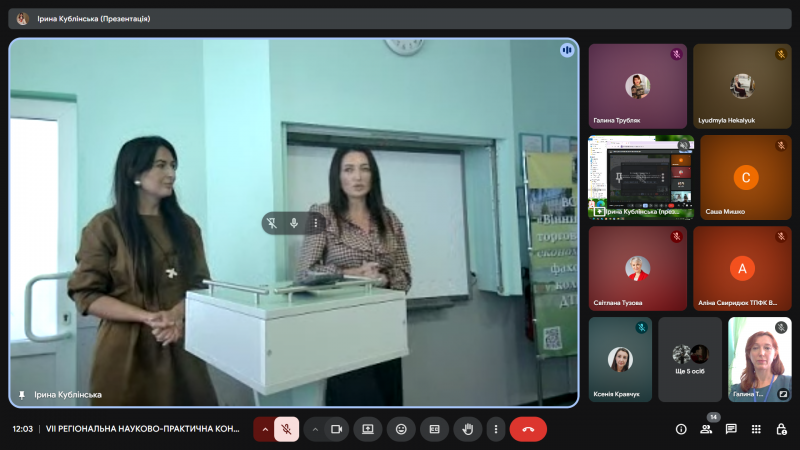Select Саша Мишко participant tile
This screenshot has height=450, width=800.
click(x=745, y=178)
